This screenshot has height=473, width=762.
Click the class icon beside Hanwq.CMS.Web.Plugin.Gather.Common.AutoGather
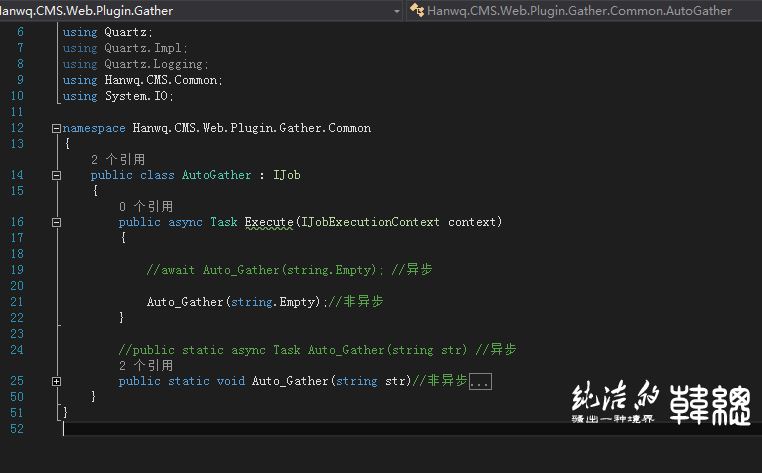[x=417, y=11]
